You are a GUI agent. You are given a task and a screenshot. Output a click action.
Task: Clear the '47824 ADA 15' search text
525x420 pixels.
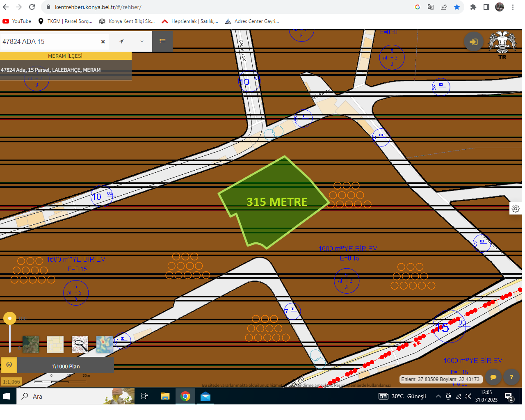[103, 41]
